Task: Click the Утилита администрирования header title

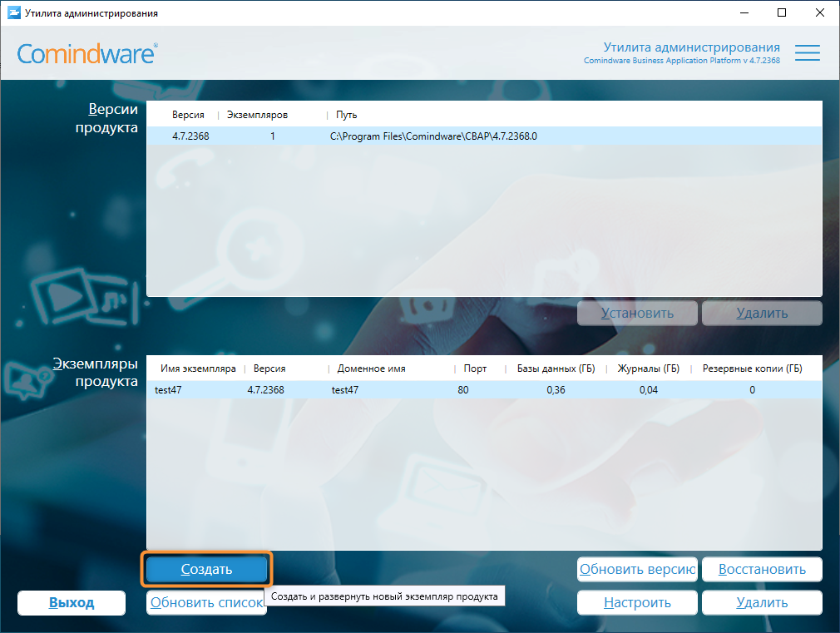Action: [691, 47]
